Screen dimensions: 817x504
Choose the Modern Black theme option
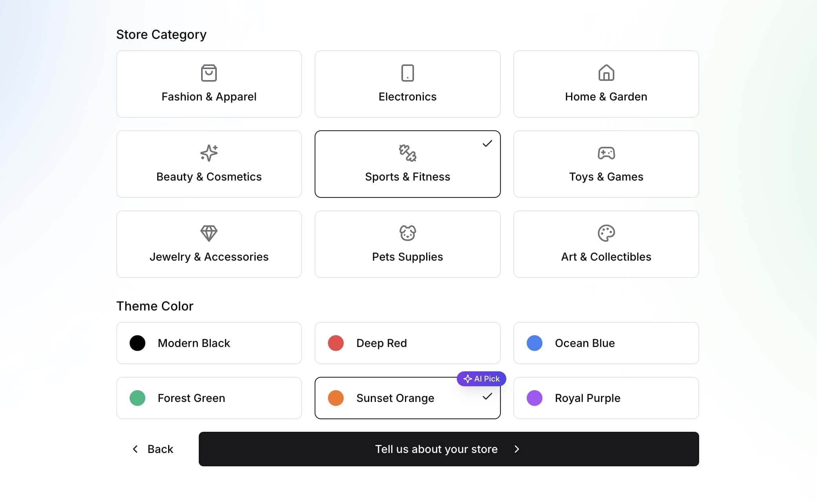coord(209,343)
